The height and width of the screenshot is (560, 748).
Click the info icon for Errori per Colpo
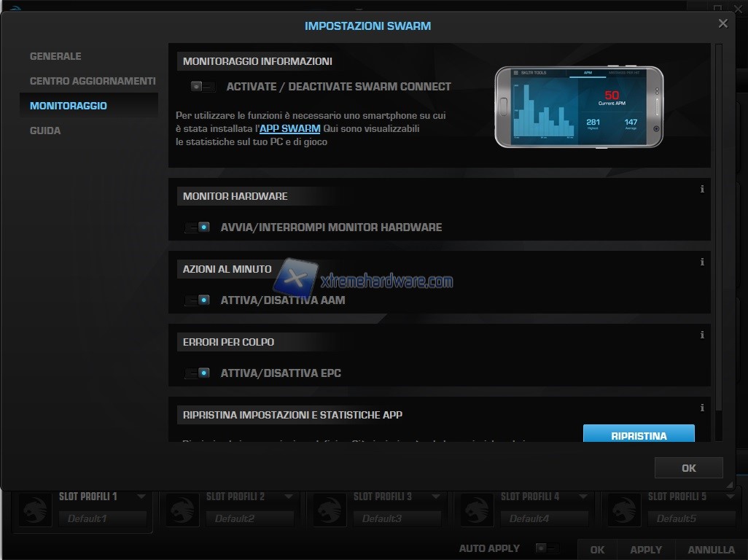[x=702, y=335]
